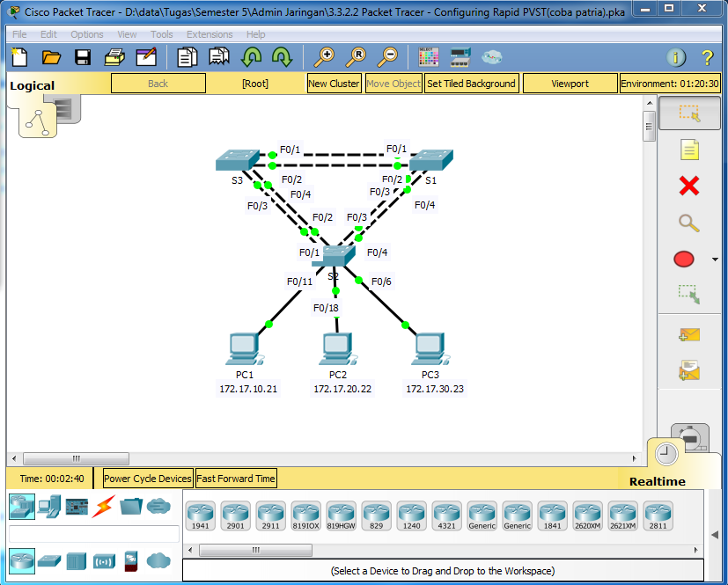Open Network Information icon

click(676, 57)
